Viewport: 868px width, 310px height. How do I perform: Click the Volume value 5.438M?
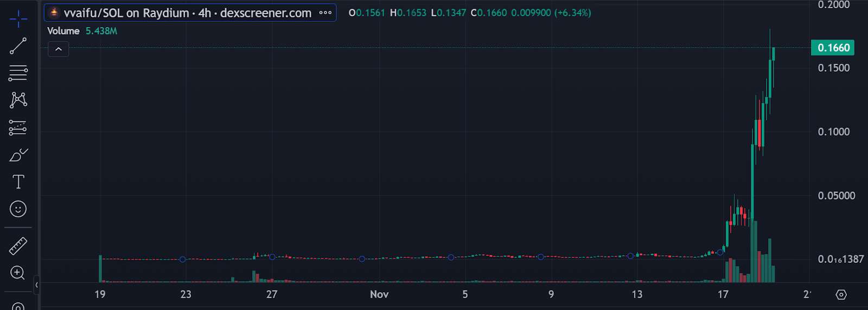point(101,31)
